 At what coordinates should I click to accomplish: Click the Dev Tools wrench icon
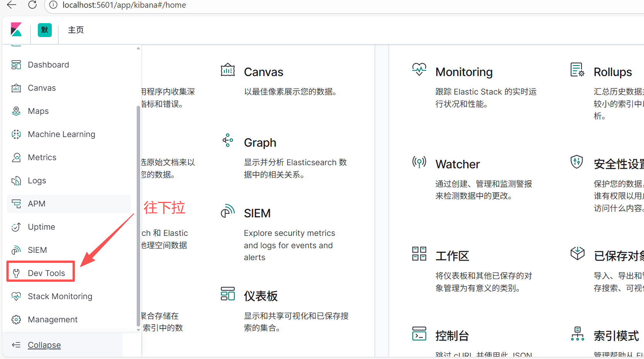(x=16, y=273)
